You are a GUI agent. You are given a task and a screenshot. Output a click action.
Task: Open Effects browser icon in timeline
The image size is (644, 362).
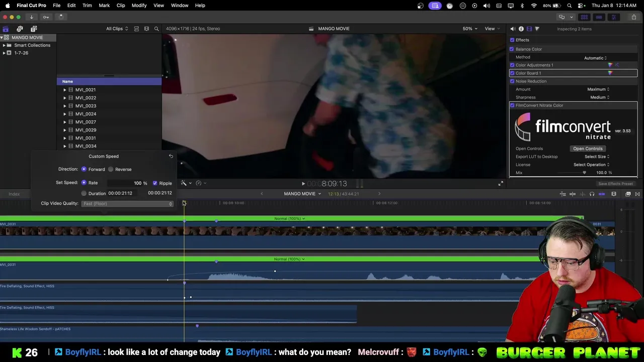(x=628, y=194)
